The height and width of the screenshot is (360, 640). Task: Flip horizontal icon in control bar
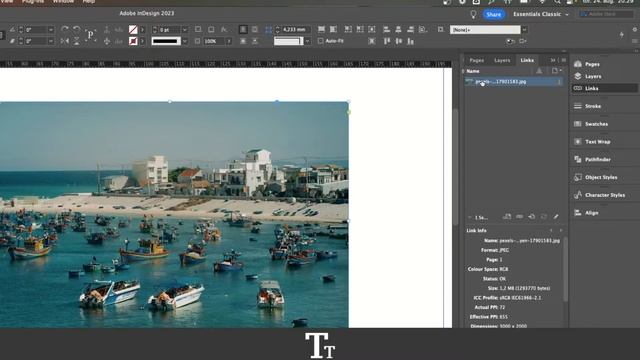[64, 41]
